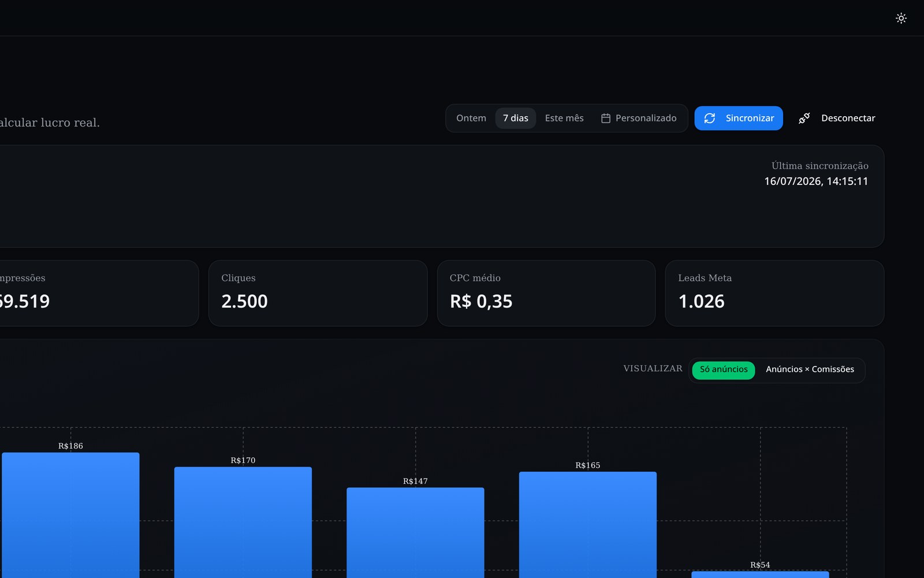Viewport: 924px width, 578px height.
Task: Click the plug icon beside Desconectar
Action: click(804, 118)
